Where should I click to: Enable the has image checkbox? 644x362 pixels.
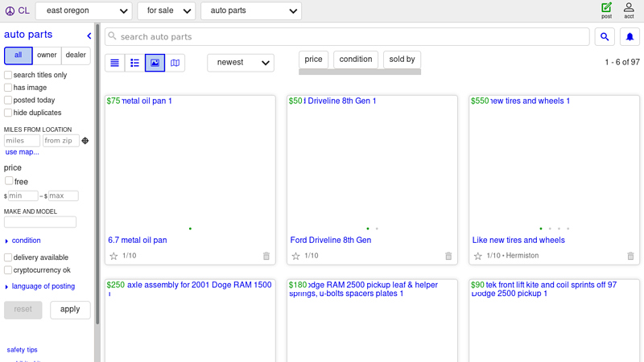click(8, 88)
